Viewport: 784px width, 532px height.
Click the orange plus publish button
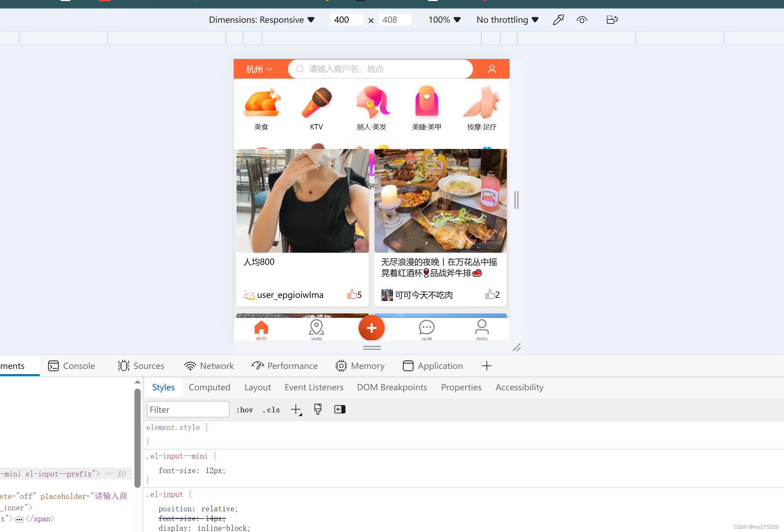point(371,328)
